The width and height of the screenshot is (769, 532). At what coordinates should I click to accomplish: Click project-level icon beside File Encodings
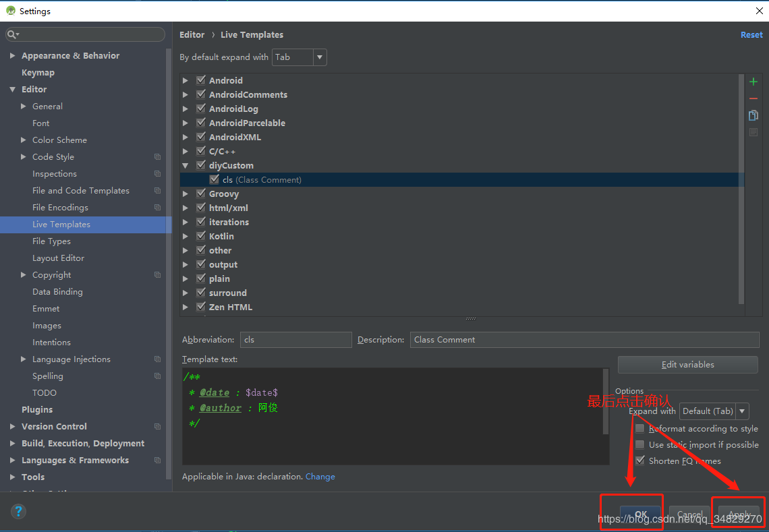[157, 208]
